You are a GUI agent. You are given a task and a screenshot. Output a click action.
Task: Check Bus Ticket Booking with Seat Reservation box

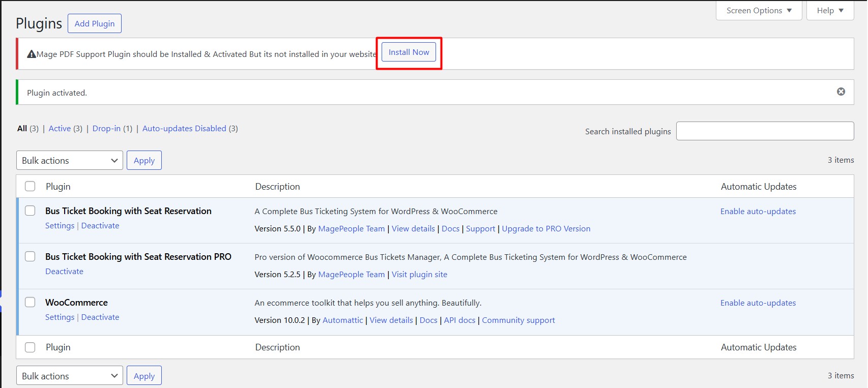tap(30, 211)
